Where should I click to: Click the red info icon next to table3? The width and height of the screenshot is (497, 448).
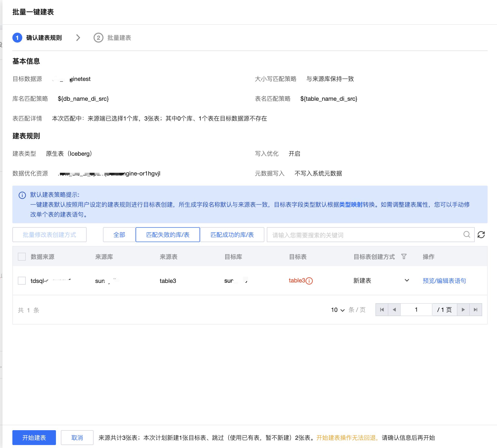[x=309, y=281]
